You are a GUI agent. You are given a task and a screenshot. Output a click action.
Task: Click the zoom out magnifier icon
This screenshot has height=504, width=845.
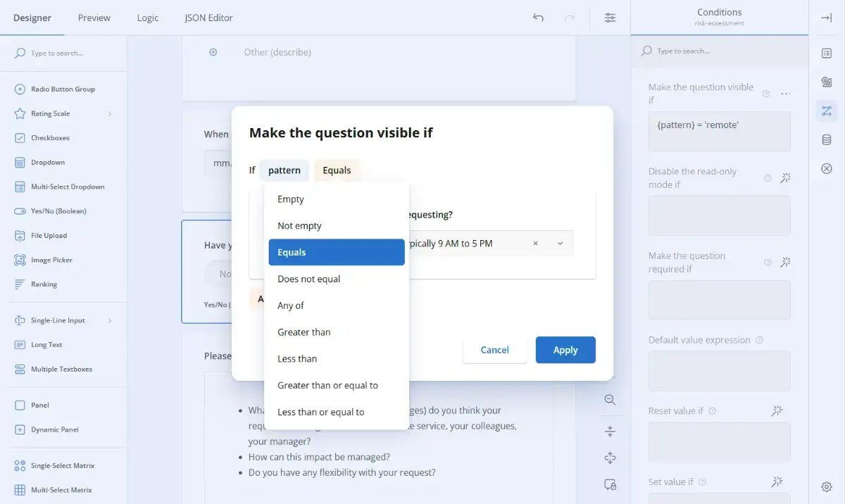(x=610, y=399)
